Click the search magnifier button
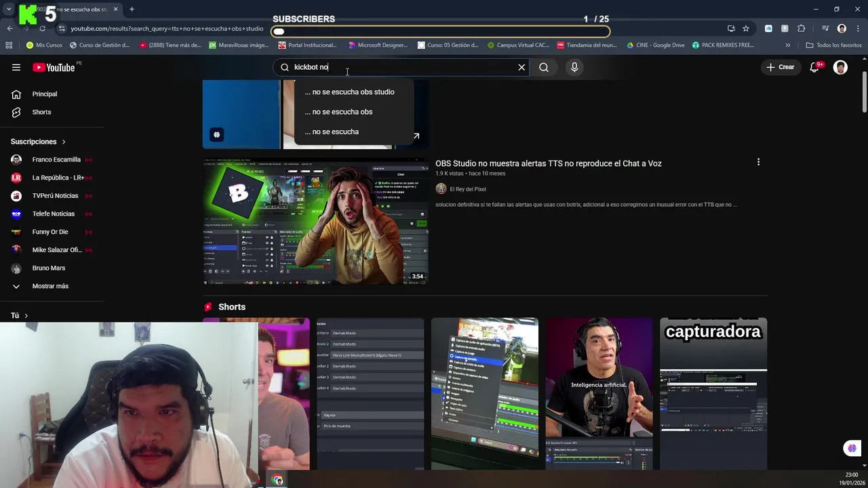The image size is (868, 488). [x=544, y=67]
